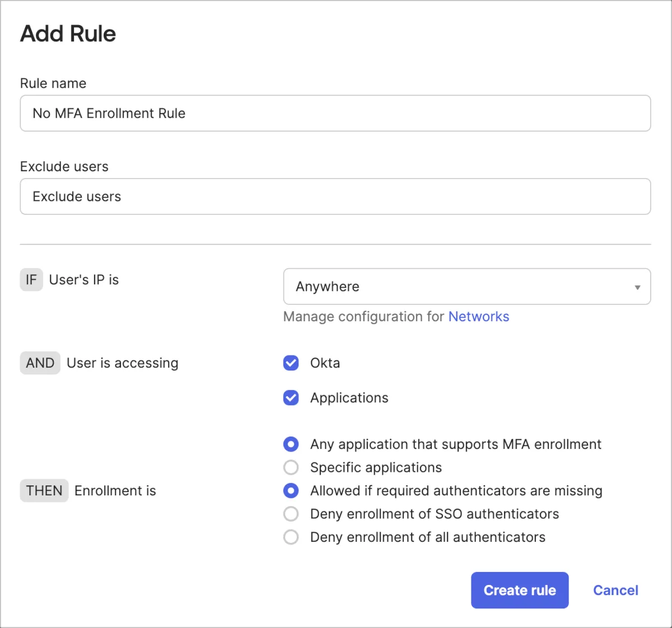
Task: Click the Rule name text field
Action: pos(335,113)
